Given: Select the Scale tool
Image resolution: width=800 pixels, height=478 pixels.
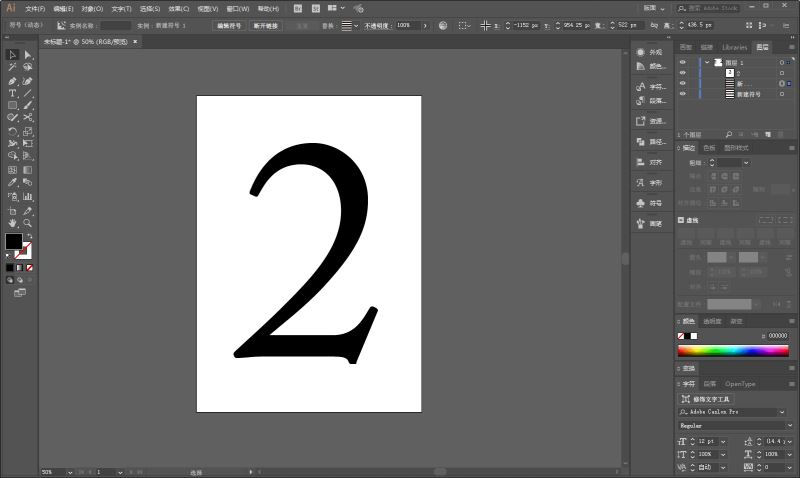Looking at the screenshot, I should 28,131.
